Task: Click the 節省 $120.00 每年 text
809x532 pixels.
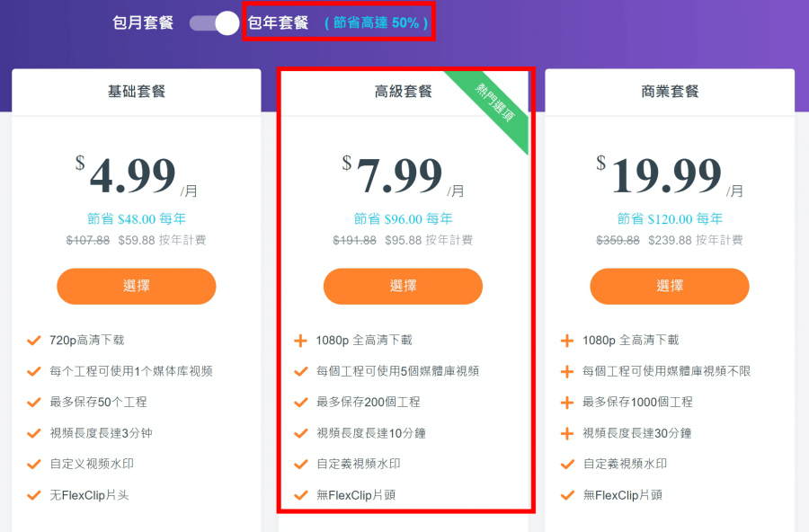Action: [670, 218]
